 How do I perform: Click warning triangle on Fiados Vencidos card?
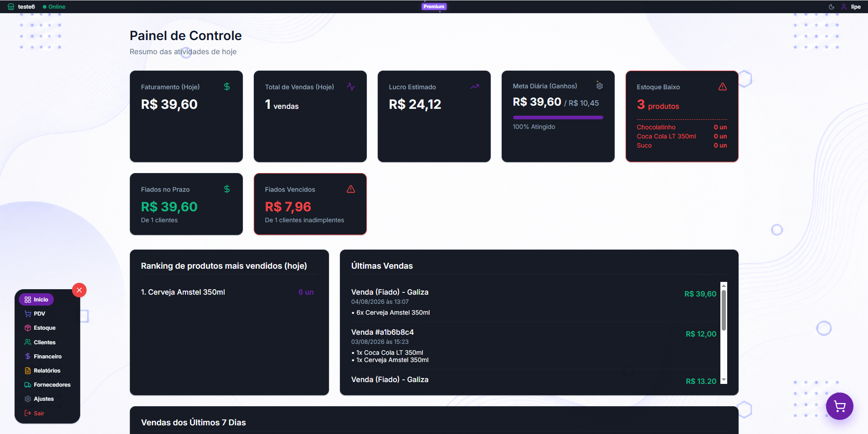pos(351,189)
